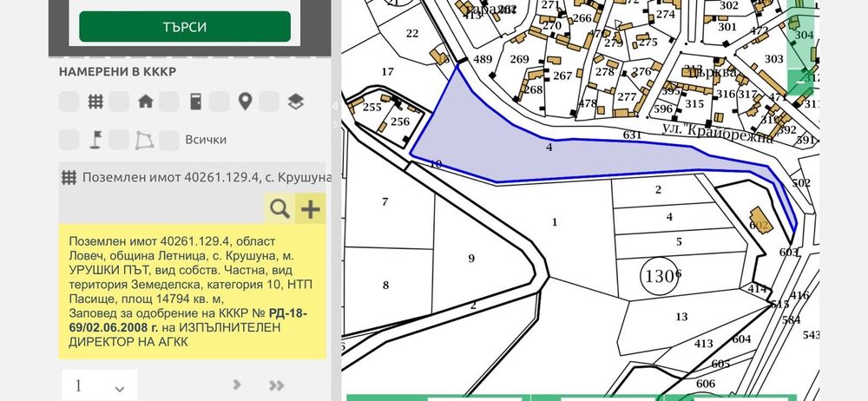Click the yellow plus icon on the result

click(310, 209)
